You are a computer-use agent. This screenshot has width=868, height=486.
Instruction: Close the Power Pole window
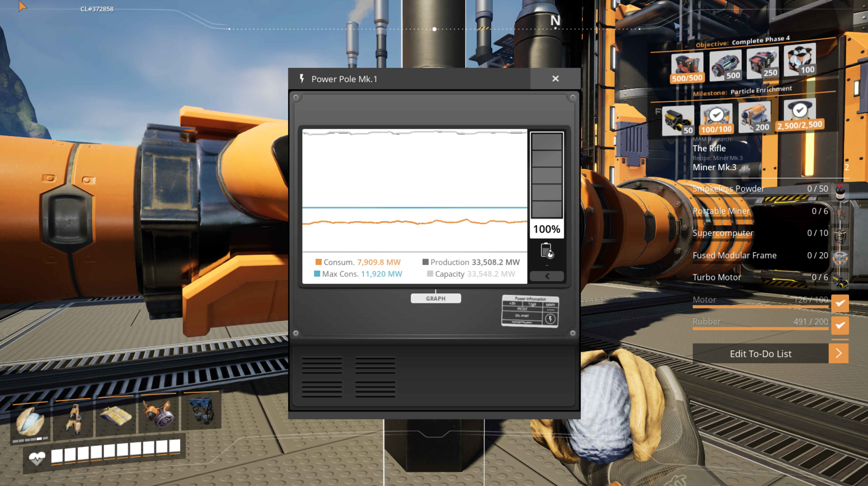(x=555, y=79)
